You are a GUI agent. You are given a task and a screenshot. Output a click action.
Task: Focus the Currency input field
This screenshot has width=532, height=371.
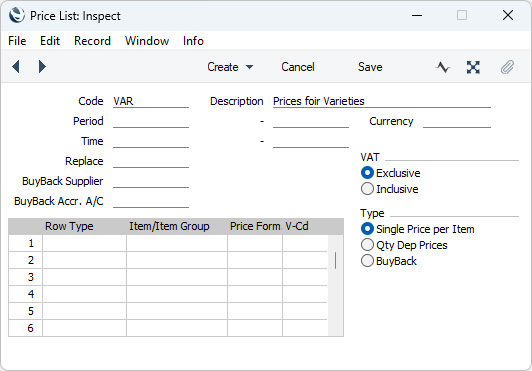[x=457, y=121]
